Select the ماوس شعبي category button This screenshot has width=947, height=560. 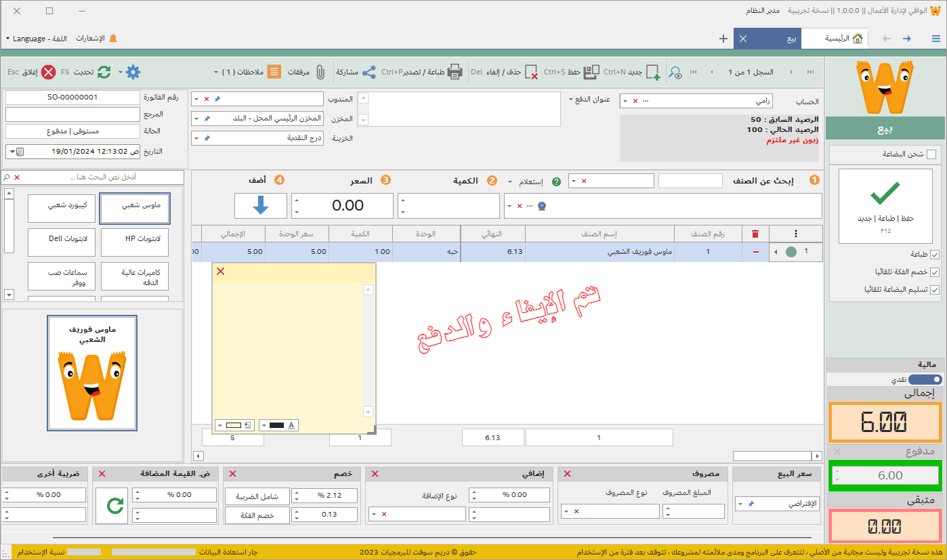(x=135, y=208)
